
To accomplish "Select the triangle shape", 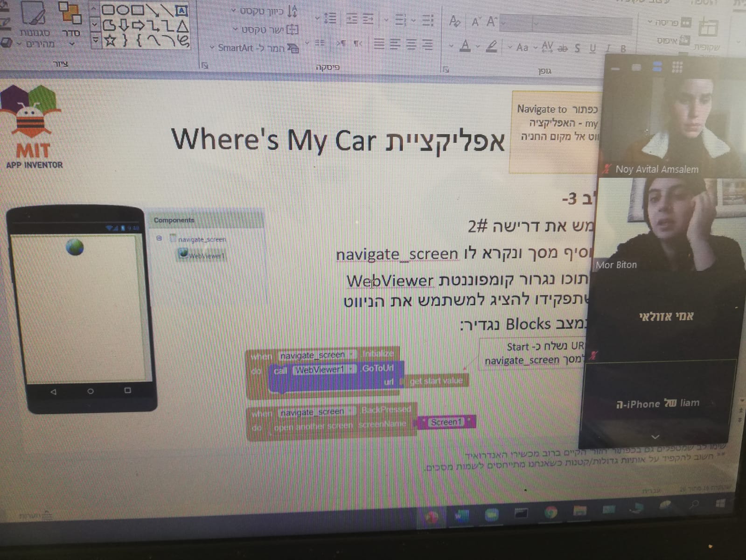I will (182, 25).
